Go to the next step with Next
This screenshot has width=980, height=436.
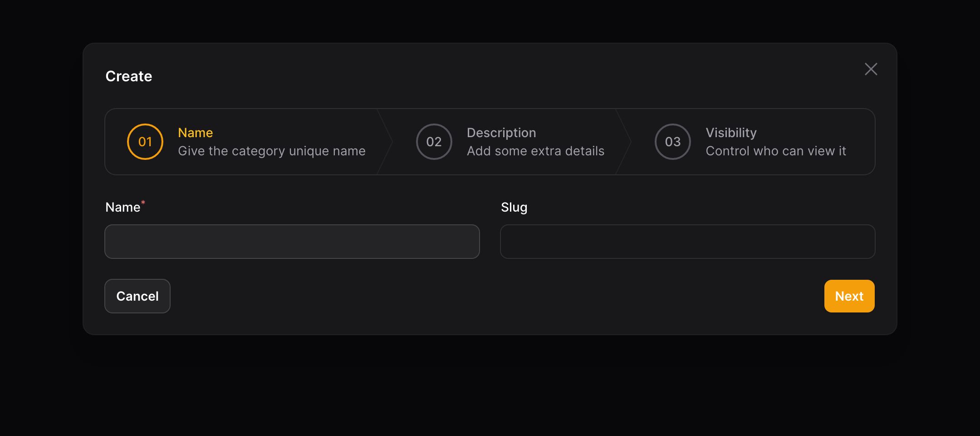849,296
